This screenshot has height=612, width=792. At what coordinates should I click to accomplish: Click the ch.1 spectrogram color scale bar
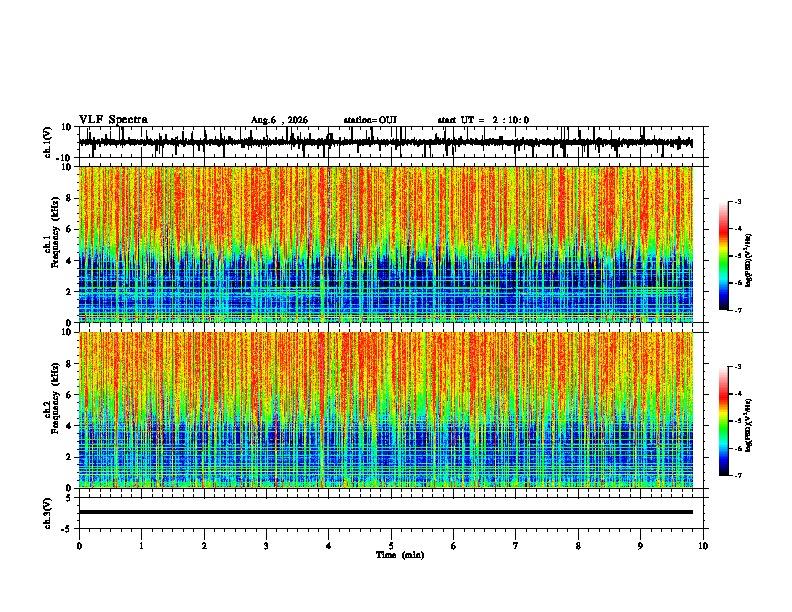tap(724, 256)
